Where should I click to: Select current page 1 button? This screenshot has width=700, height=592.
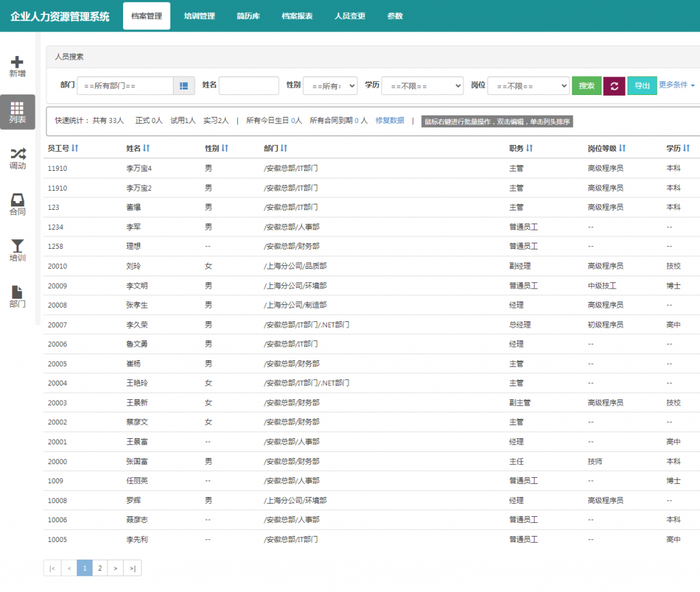tap(84, 568)
